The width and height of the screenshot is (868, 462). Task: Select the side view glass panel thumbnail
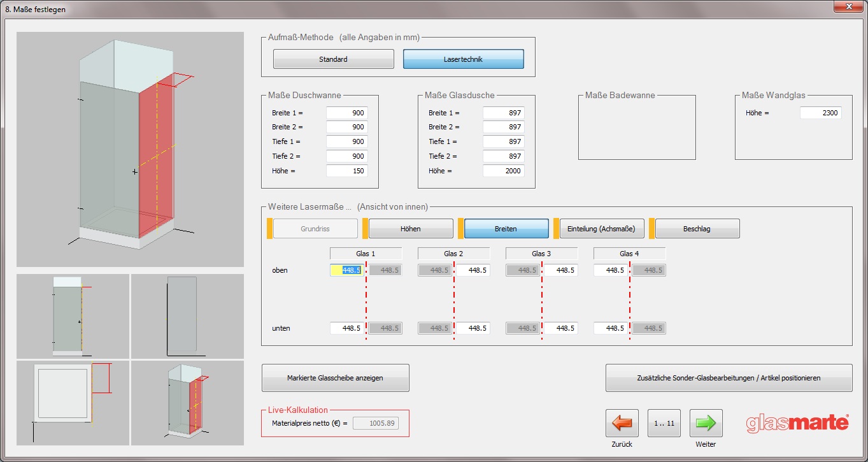coord(187,316)
